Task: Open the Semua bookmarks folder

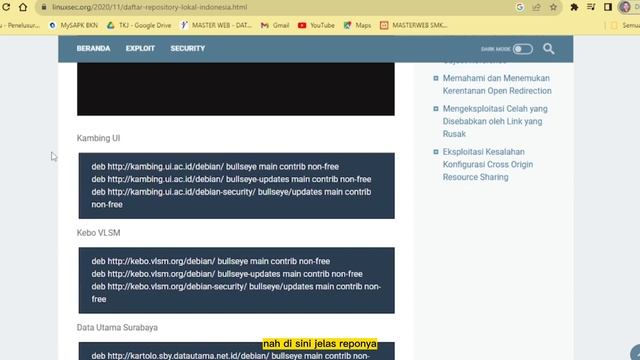Action: (x=625, y=25)
